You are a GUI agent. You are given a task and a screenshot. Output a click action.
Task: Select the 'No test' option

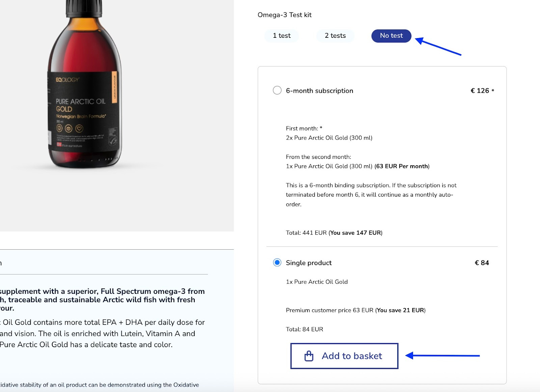click(391, 36)
